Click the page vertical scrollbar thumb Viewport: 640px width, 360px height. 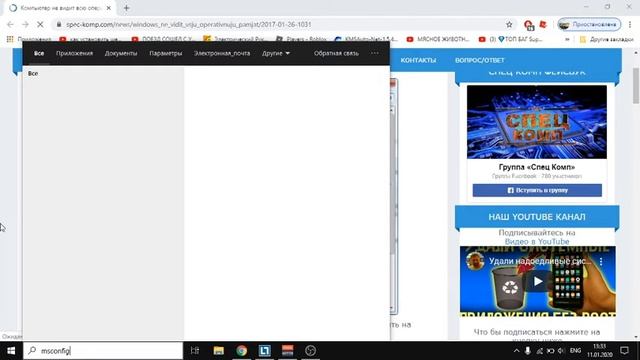point(636,85)
